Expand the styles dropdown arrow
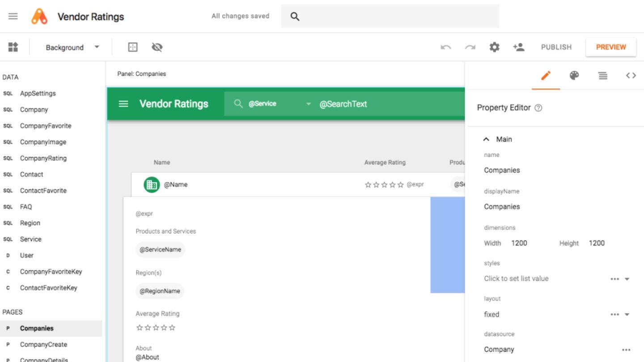This screenshot has width=644, height=362. (627, 279)
